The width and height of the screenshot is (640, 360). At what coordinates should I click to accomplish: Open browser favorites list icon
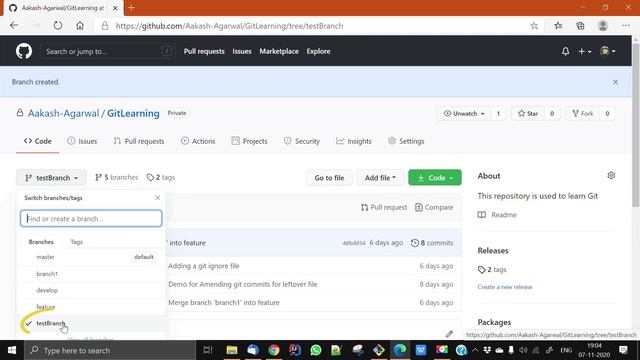point(558,26)
